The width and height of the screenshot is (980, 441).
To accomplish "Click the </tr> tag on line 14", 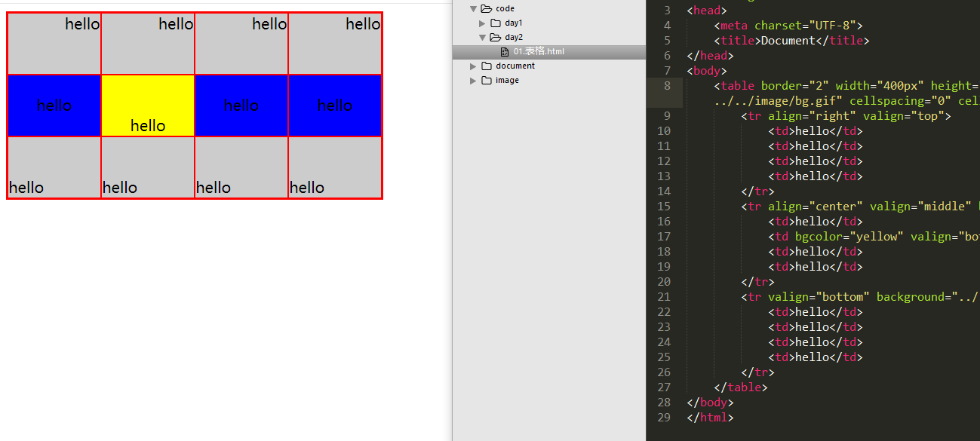I will point(757,191).
